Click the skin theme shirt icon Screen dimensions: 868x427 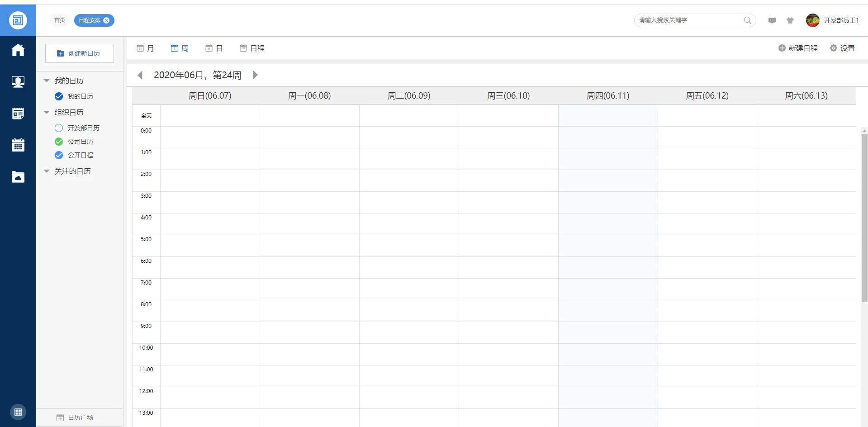[790, 20]
